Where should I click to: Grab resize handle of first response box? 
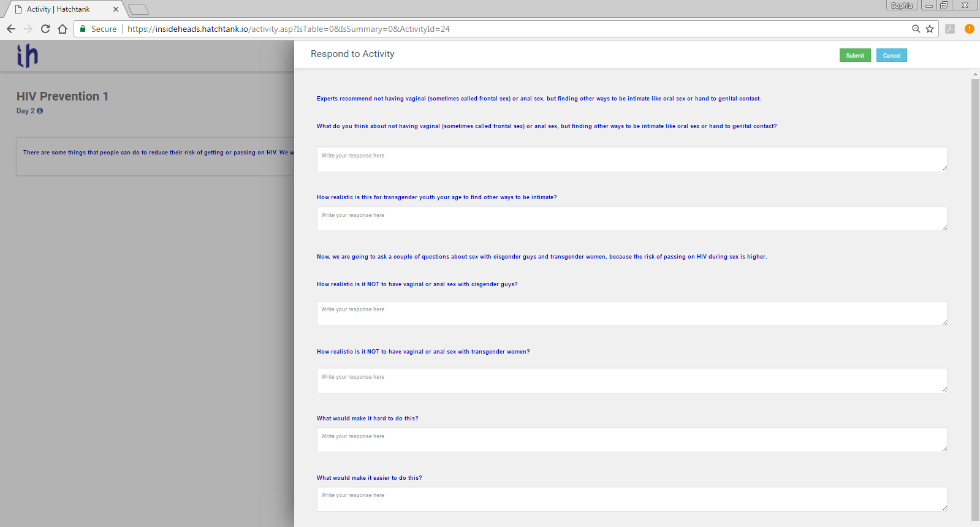click(x=944, y=169)
